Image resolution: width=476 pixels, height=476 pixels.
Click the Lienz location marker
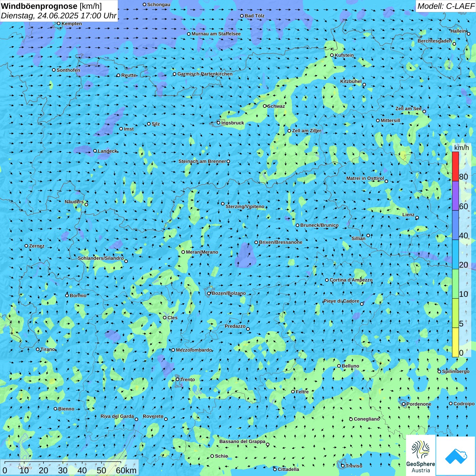417,218
